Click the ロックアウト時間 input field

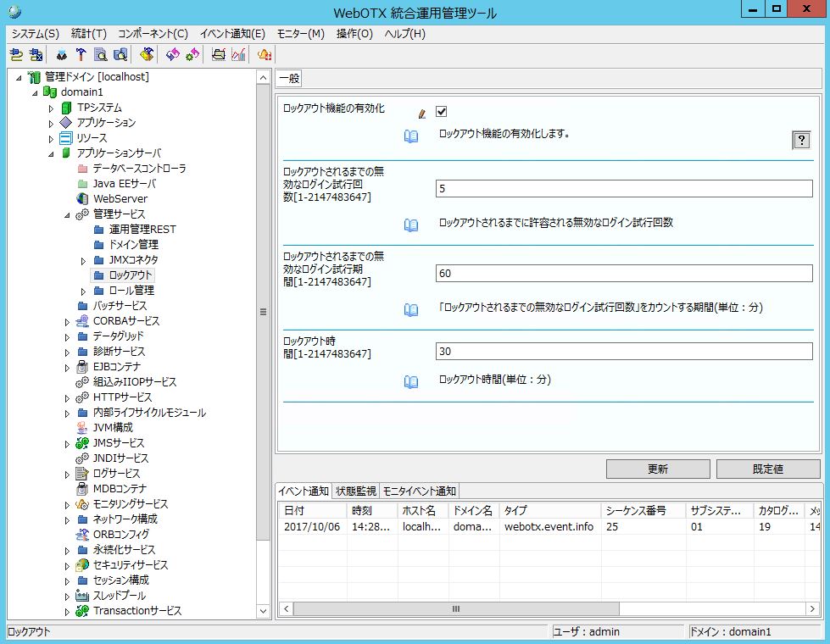tap(623, 351)
